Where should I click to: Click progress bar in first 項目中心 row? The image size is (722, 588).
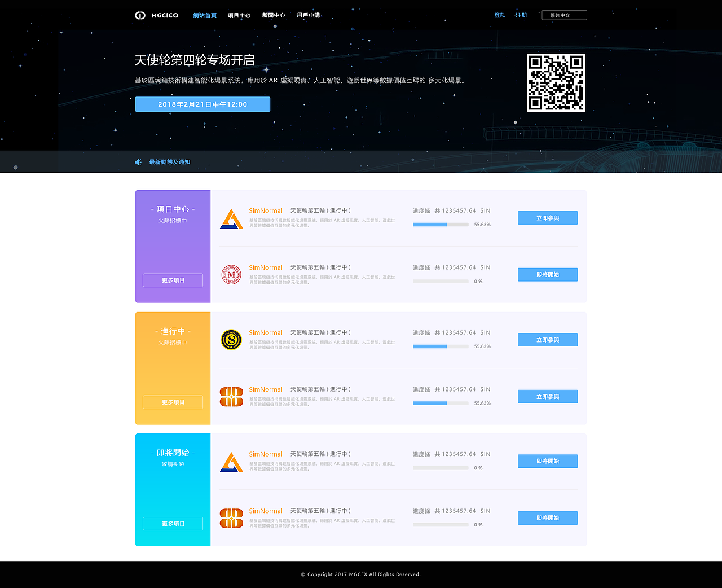coord(441,225)
